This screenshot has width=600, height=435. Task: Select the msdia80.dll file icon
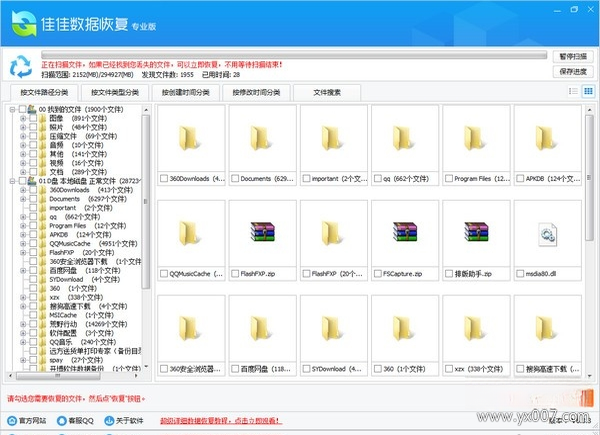548,235
